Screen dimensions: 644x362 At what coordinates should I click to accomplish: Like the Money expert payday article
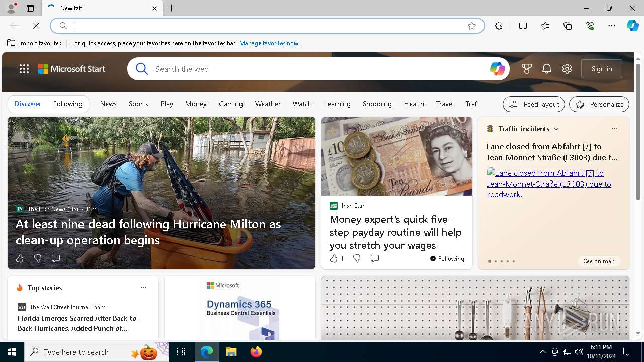337,258
